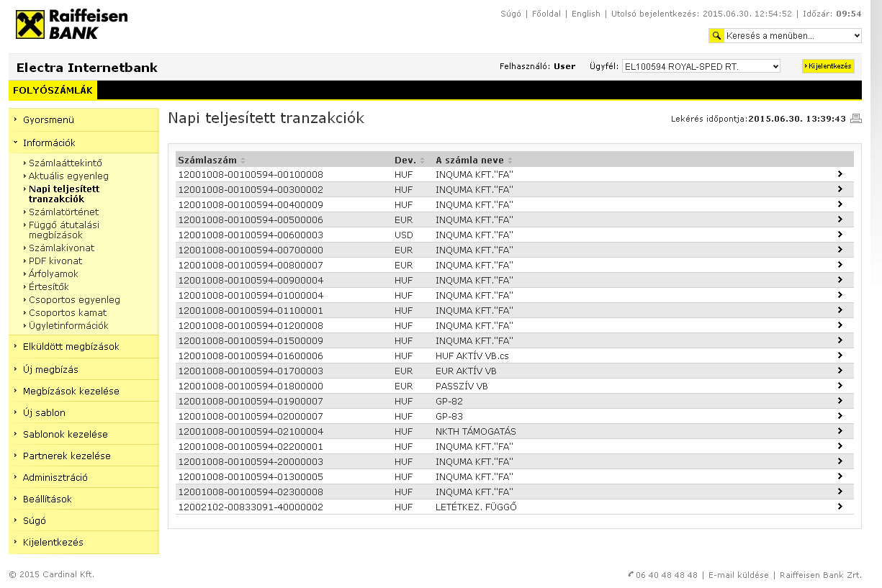
Task: Open arrow for account ending 02200001
Action: tap(840, 446)
